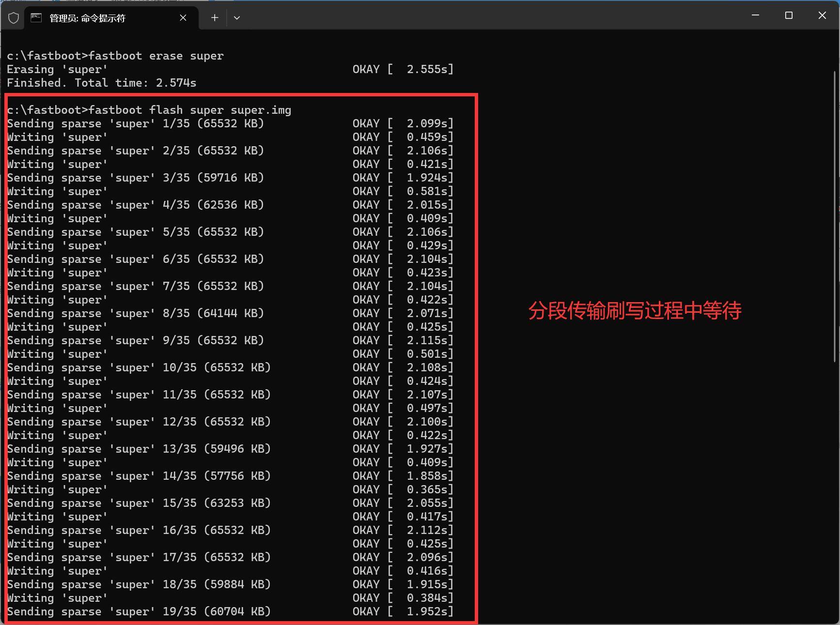Click the 'fastboot erase super' command line

(115, 56)
